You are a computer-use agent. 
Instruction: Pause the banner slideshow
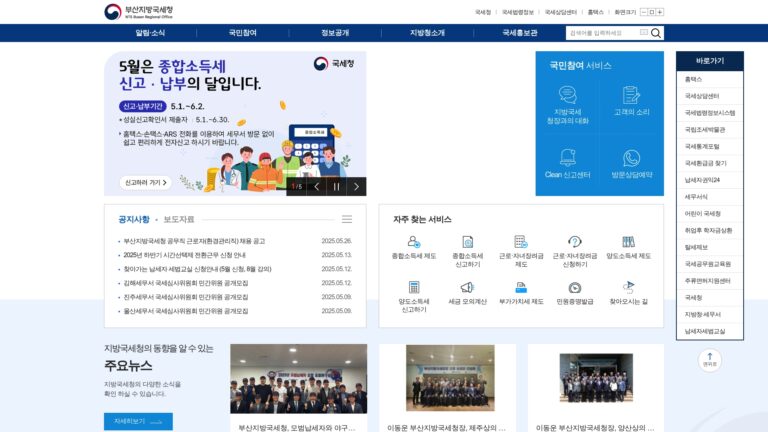click(x=336, y=187)
